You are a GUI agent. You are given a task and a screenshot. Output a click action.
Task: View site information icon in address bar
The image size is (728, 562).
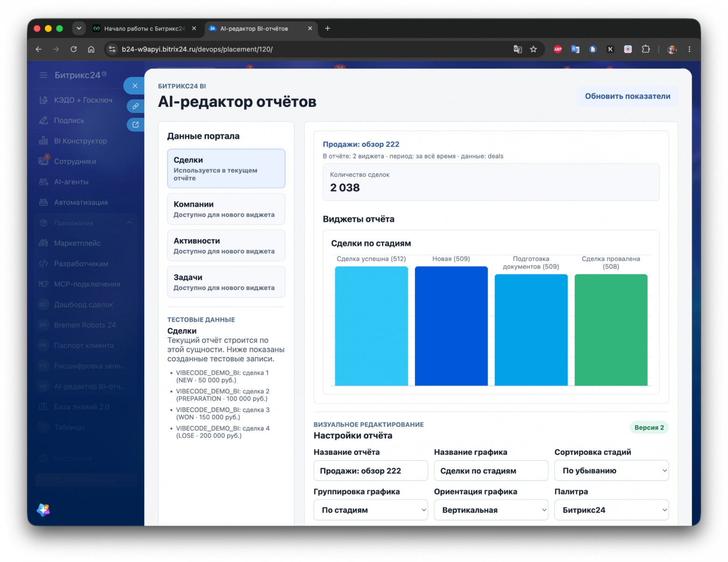[x=112, y=49]
